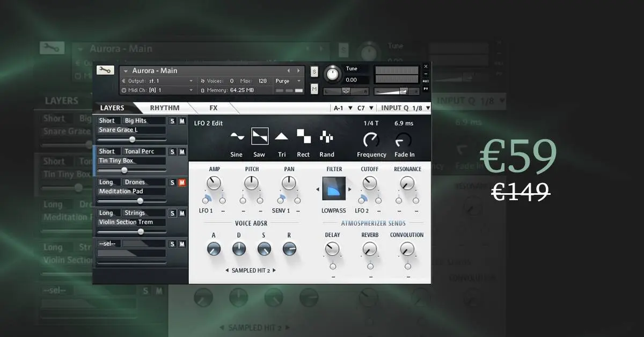
Task: Mute the Snare Grace L layer
Action: [182, 121]
